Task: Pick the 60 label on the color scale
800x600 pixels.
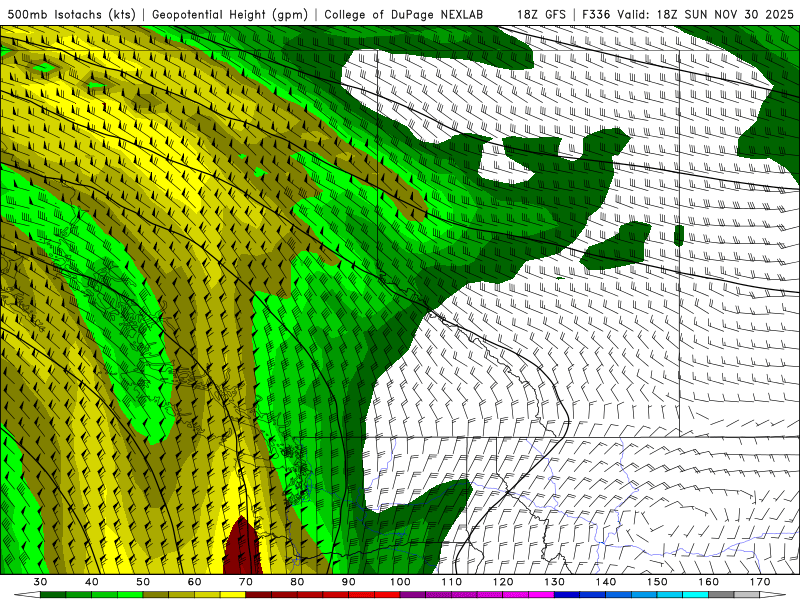Action: (194, 582)
